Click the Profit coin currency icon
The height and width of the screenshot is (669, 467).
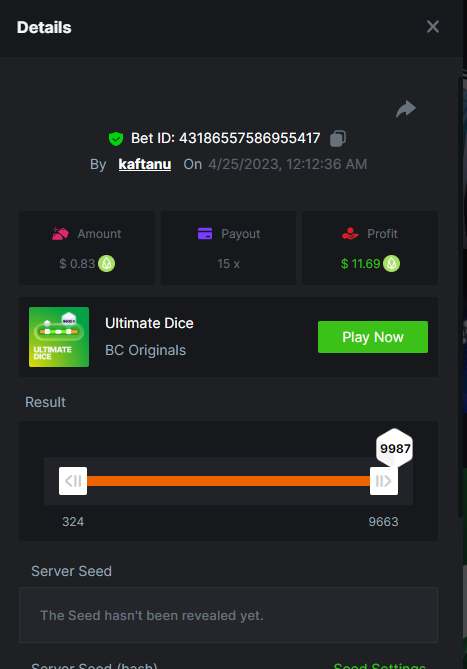coord(392,264)
